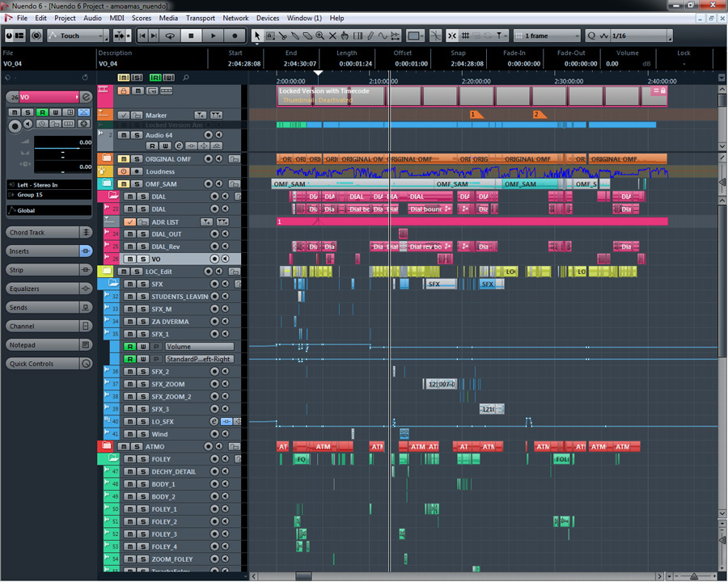Select the Glue tool

tap(295, 36)
